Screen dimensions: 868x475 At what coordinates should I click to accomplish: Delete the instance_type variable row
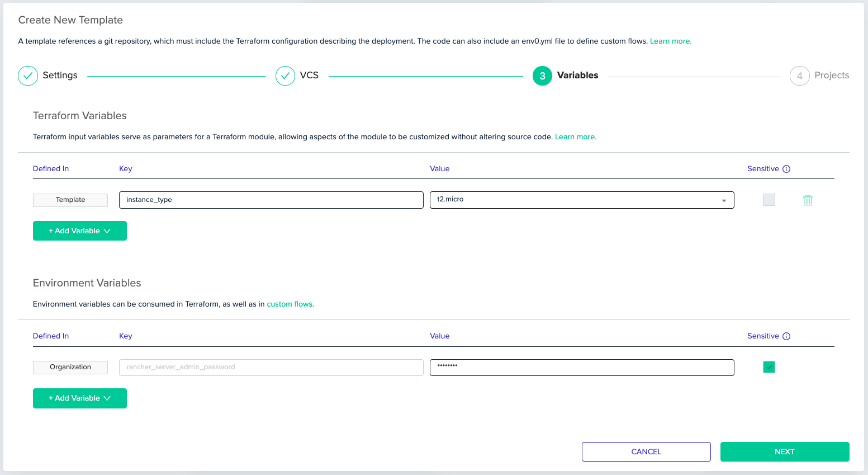pyautogui.click(x=808, y=200)
